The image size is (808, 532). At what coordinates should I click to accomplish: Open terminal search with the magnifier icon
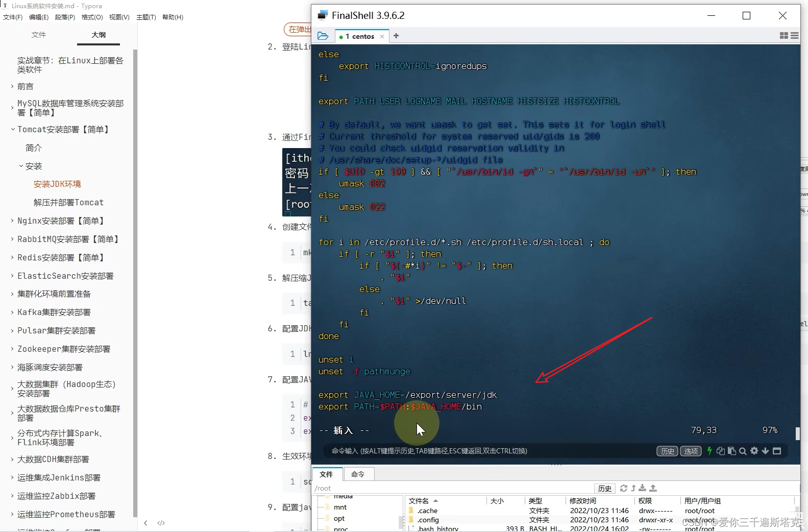tap(743, 451)
